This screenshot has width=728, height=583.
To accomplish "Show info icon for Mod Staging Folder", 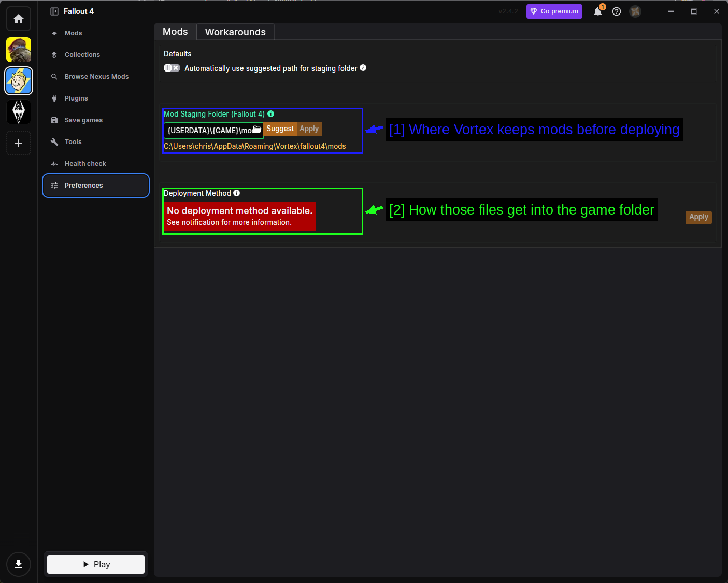I will 271,114.
